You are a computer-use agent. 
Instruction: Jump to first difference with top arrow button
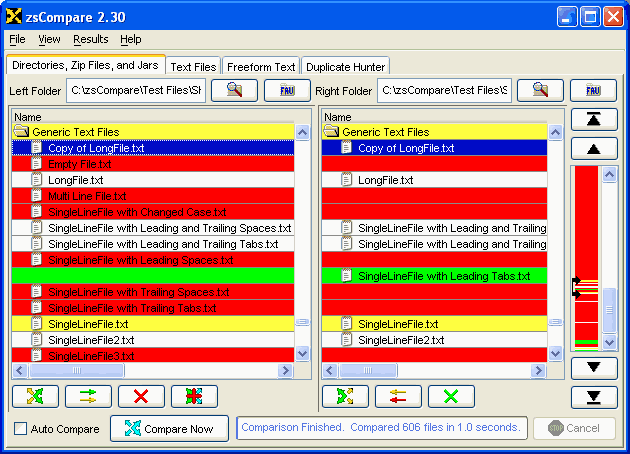(594, 119)
